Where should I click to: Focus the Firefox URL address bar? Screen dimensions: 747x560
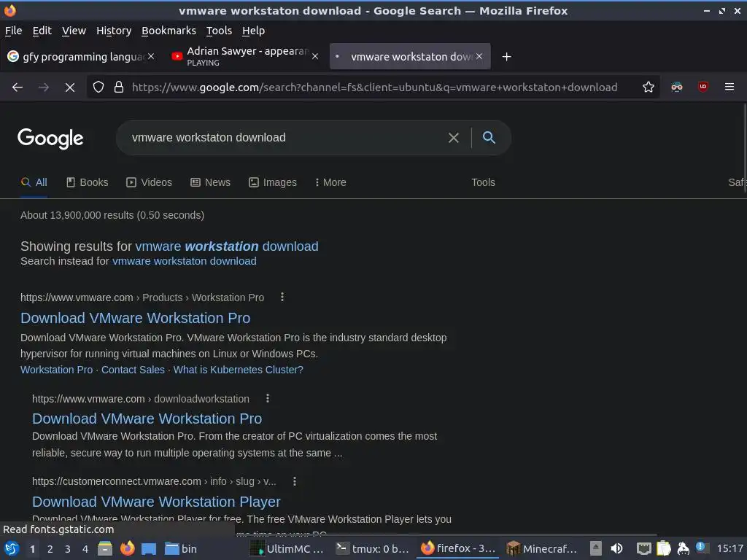pyautogui.click(x=374, y=87)
